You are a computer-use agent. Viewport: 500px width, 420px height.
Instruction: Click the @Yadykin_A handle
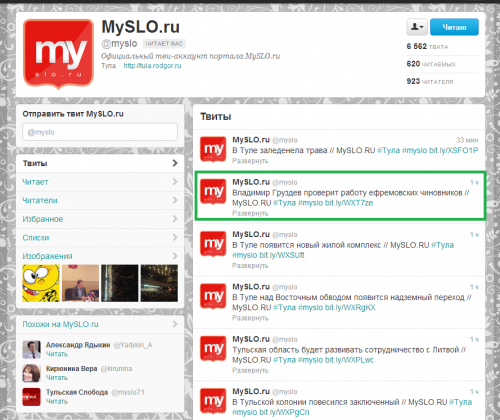[x=133, y=345]
